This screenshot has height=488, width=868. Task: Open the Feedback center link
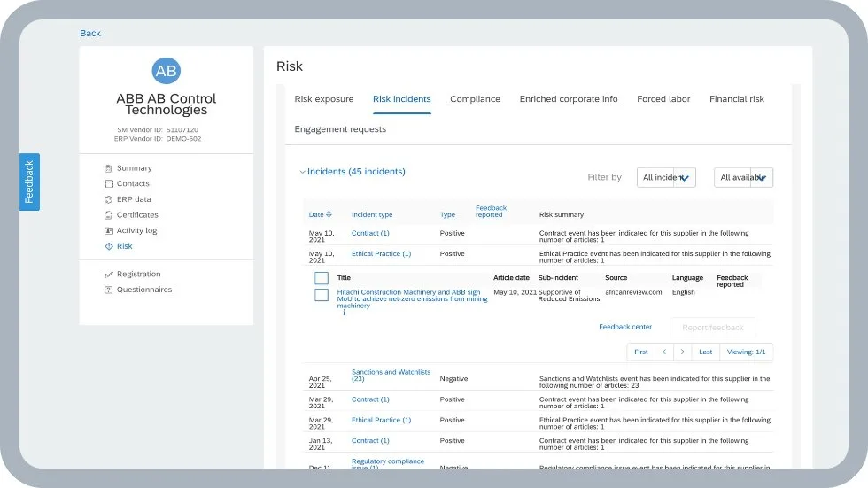(x=625, y=327)
